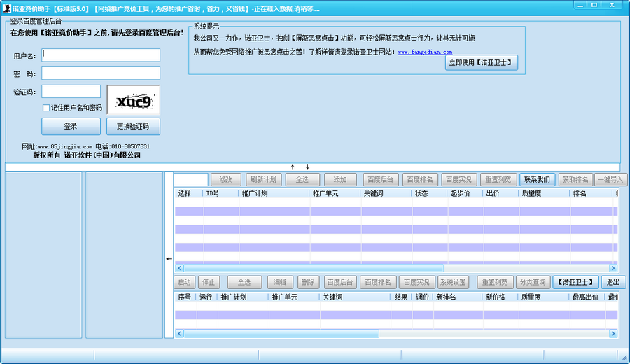Click lower table scroll-right arrow
The height and width of the screenshot is (364, 630).
(x=613, y=333)
